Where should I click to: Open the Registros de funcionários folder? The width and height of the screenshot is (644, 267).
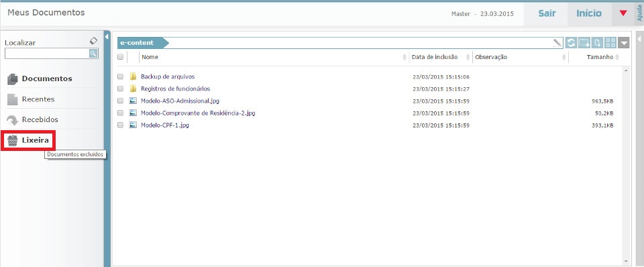click(175, 89)
